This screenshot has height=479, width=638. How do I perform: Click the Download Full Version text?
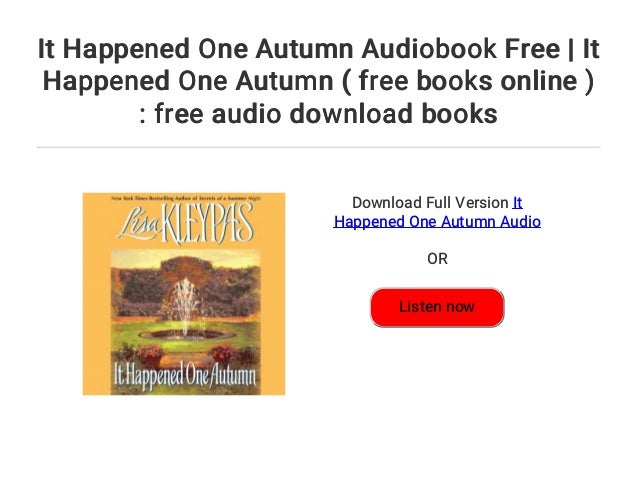pos(430,203)
